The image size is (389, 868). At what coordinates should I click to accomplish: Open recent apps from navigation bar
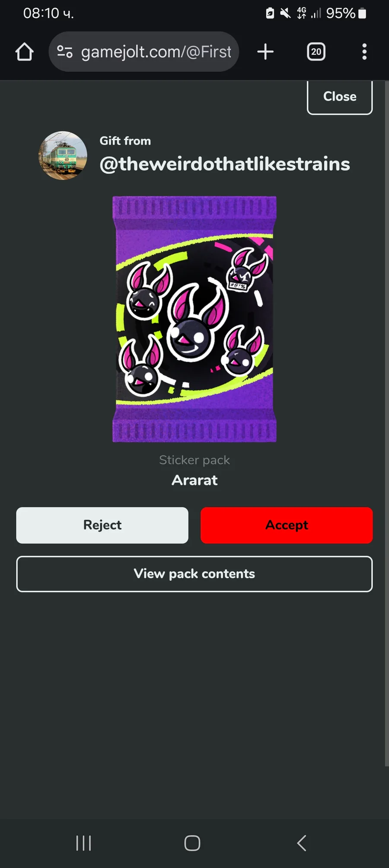(83, 843)
